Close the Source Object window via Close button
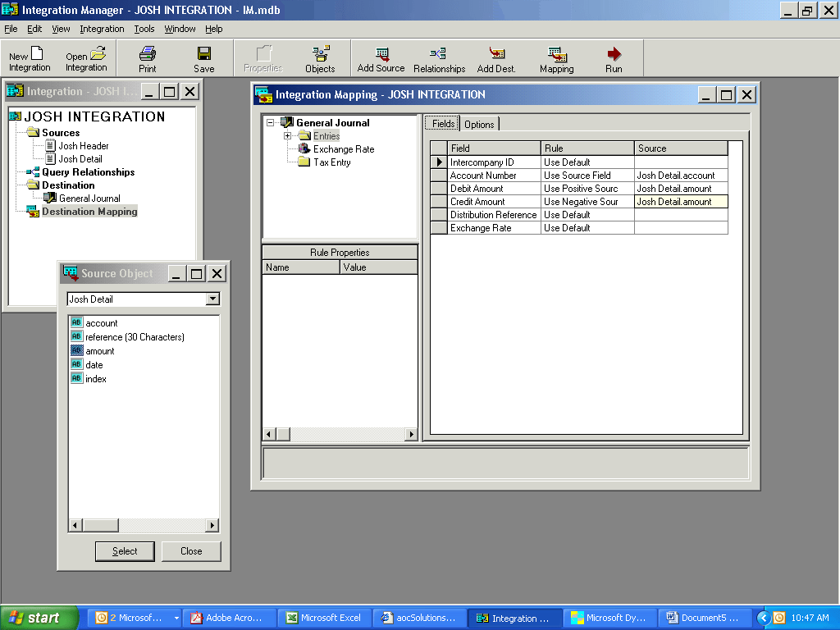Viewport: 840px width, 630px height. click(190, 551)
